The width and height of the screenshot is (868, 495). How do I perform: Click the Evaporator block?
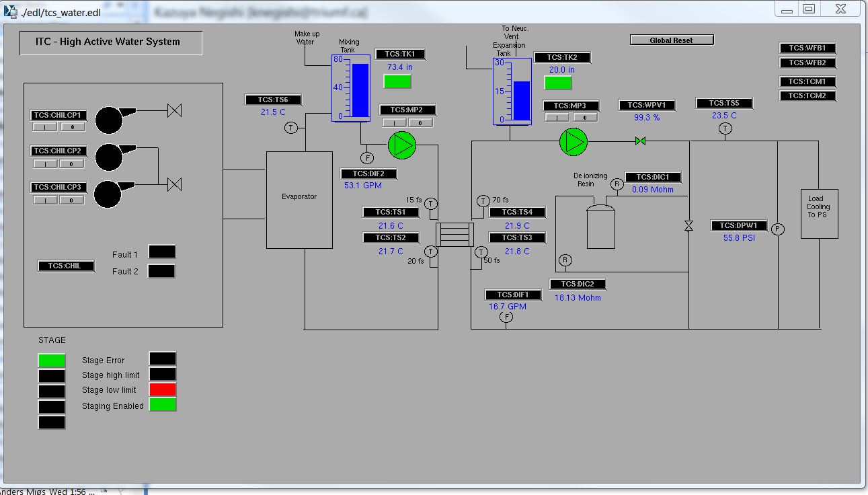299,200
